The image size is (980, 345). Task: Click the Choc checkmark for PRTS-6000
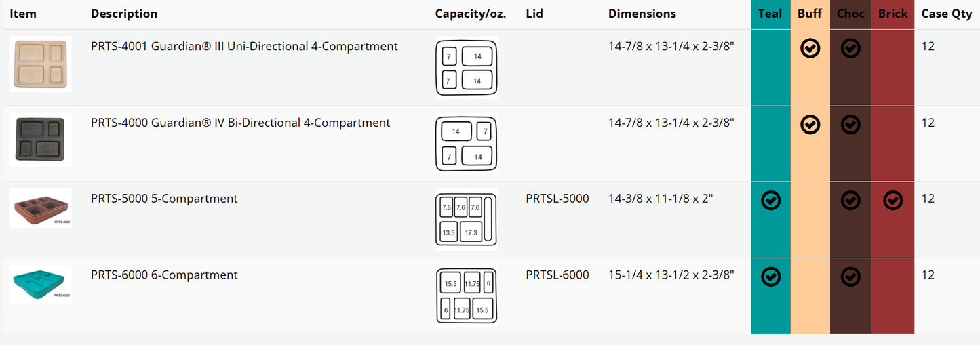(x=850, y=277)
